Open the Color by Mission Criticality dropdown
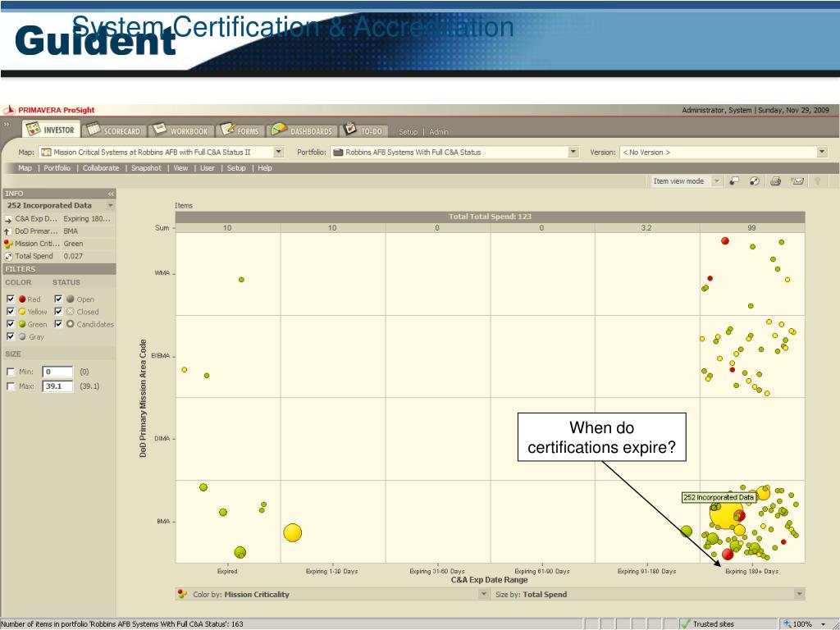840x630 pixels. (x=483, y=594)
